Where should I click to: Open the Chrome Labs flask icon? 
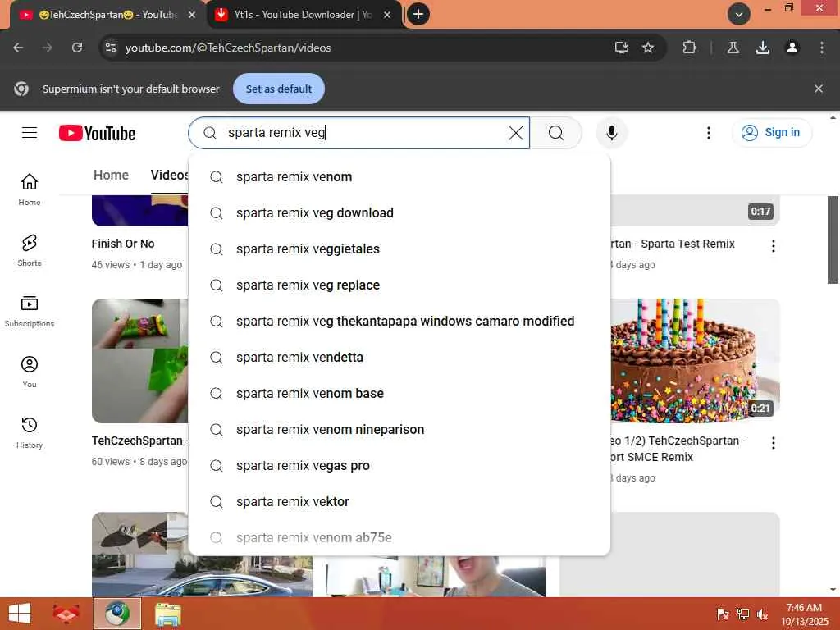coord(733,48)
